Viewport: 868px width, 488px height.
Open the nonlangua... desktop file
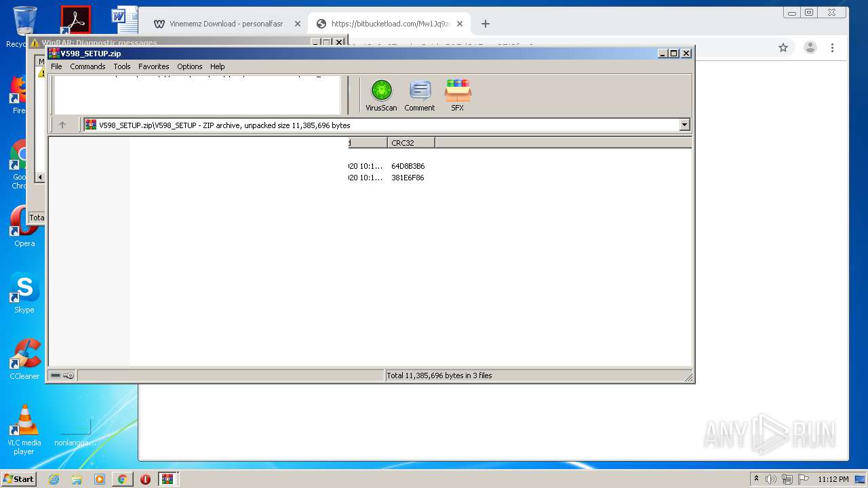(x=75, y=434)
